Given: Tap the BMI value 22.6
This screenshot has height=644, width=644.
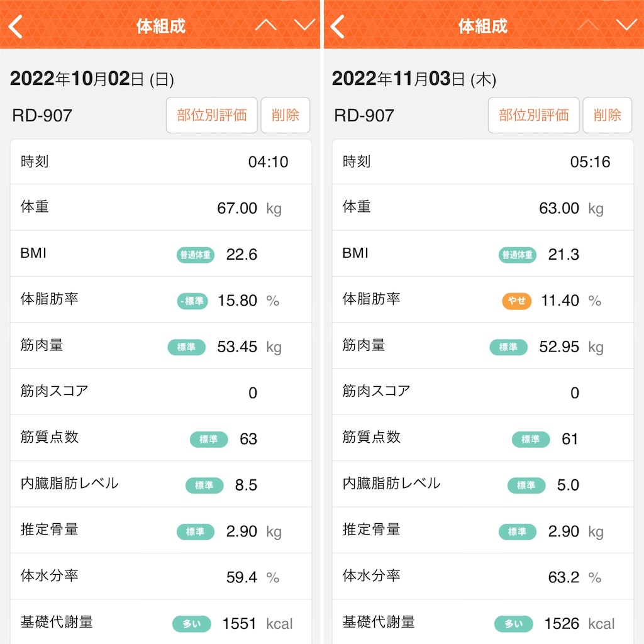Looking at the screenshot, I should point(241,255).
